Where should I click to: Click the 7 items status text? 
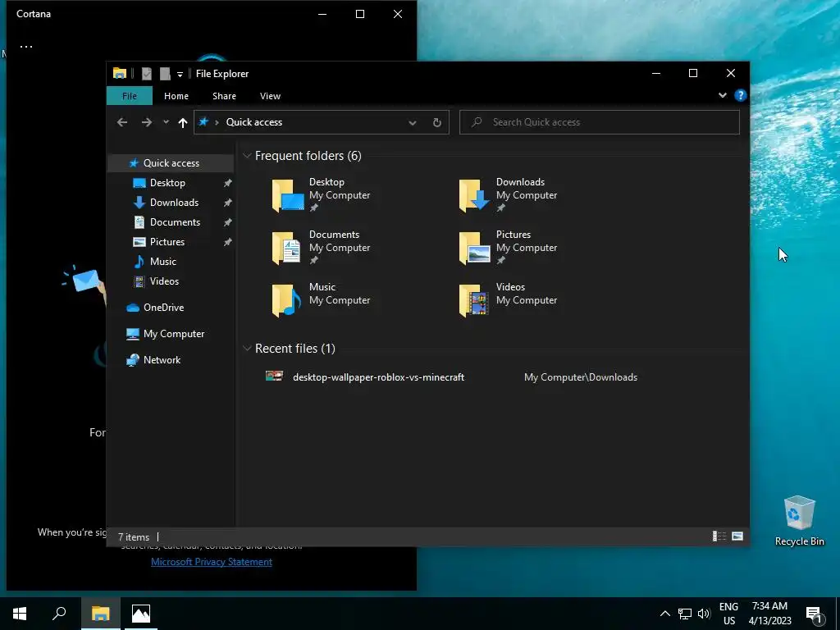[134, 536]
